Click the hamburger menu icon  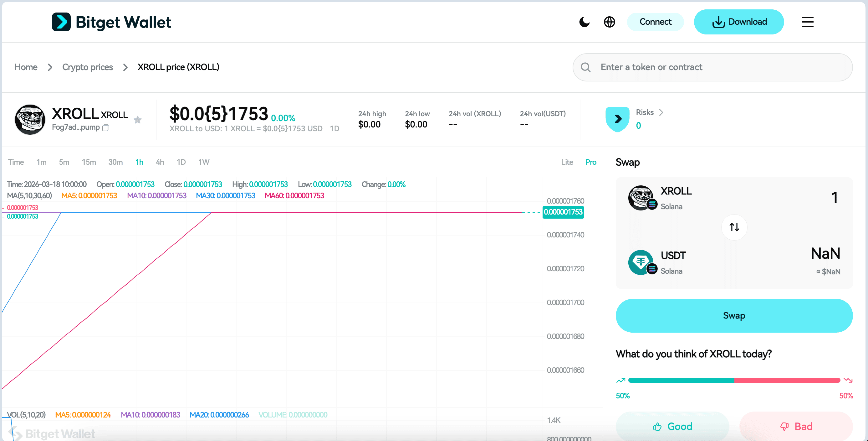(x=808, y=22)
